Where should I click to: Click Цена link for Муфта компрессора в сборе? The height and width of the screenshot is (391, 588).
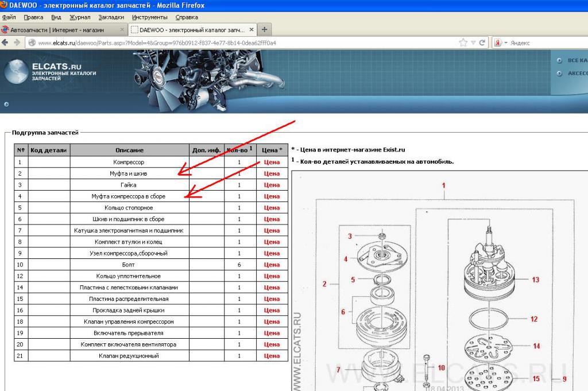[x=272, y=196]
